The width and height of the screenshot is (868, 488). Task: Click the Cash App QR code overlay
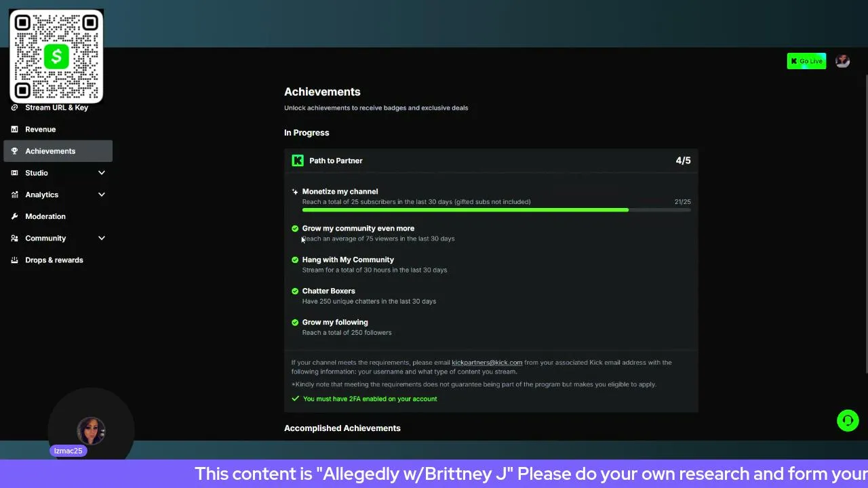click(56, 56)
